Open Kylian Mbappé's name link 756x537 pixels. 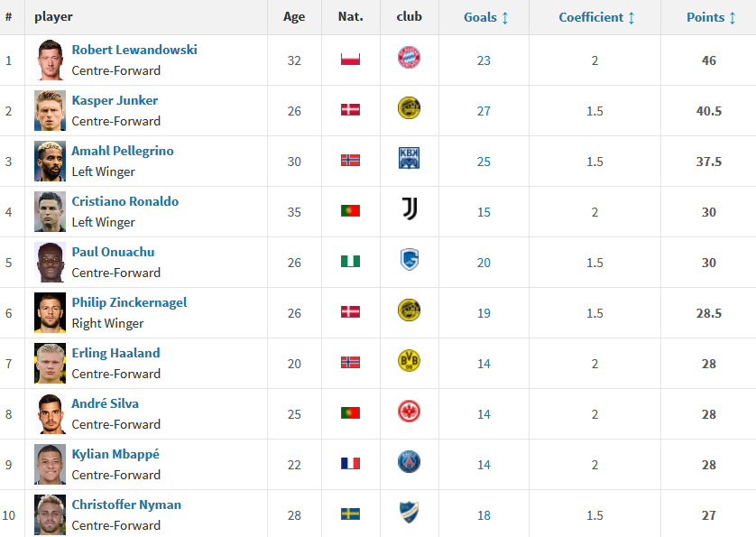pos(115,454)
